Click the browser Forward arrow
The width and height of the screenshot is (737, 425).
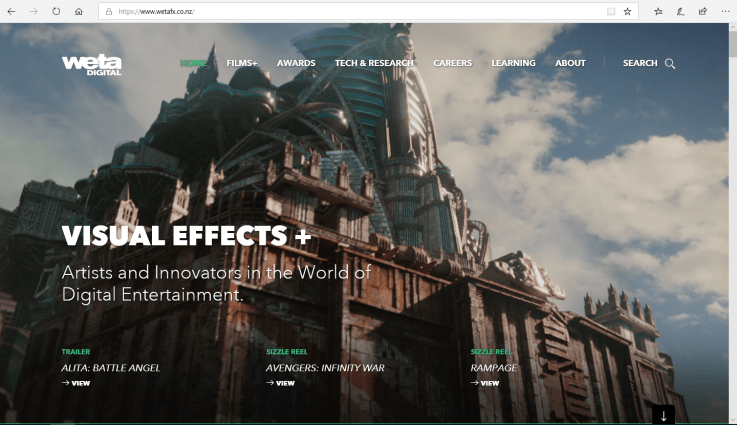click(33, 11)
